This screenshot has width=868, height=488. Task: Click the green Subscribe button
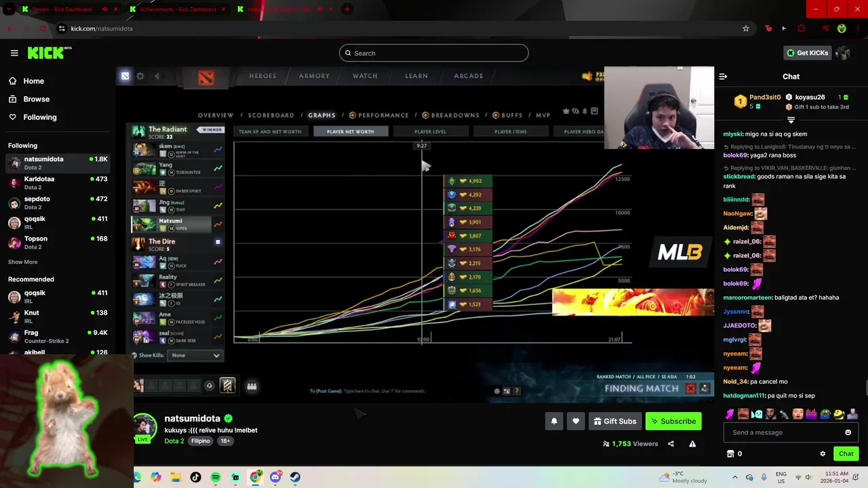pyautogui.click(x=673, y=421)
